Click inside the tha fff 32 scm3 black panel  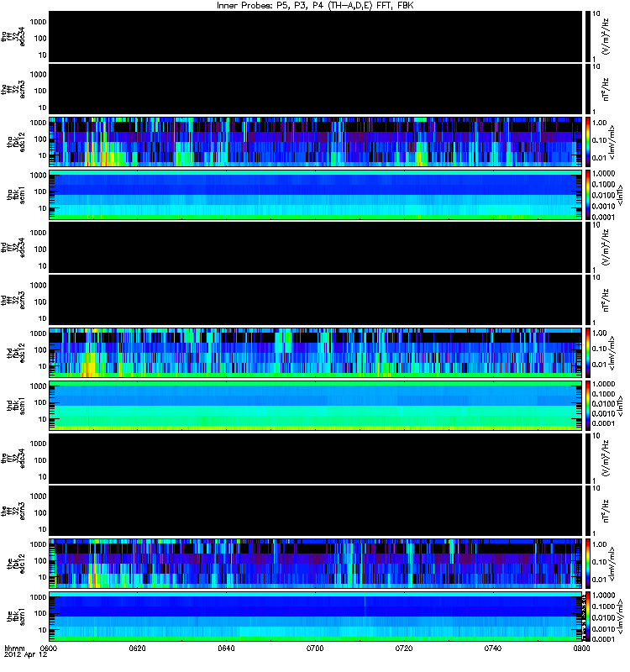click(x=316, y=89)
